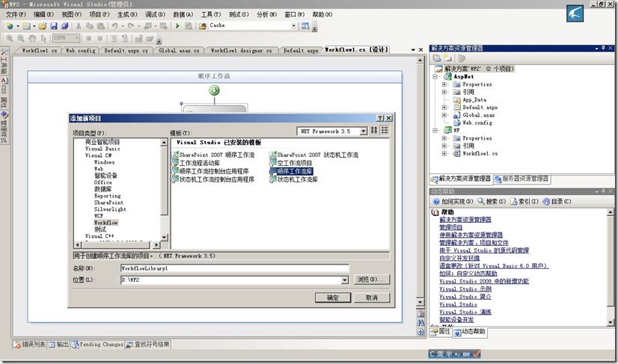Click the 搜索 icon in dynamic help
This screenshot has height=364, width=618.
point(481,201)
